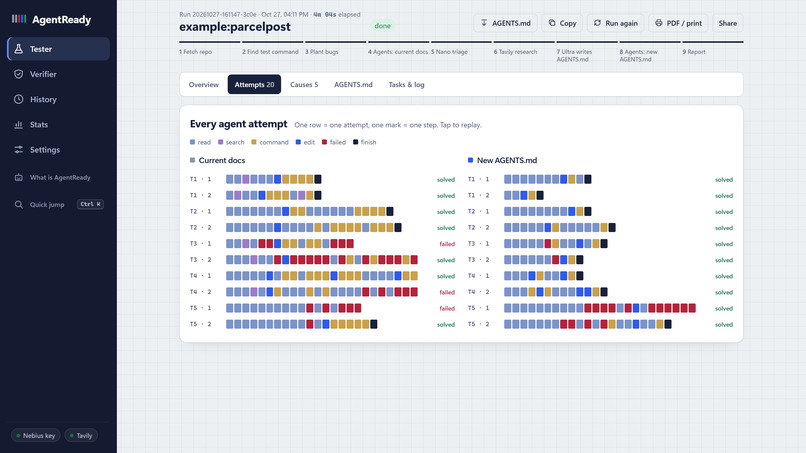Open the Verifier shield icon
This screenshot has width=806, height=453.
coord(19,74)
